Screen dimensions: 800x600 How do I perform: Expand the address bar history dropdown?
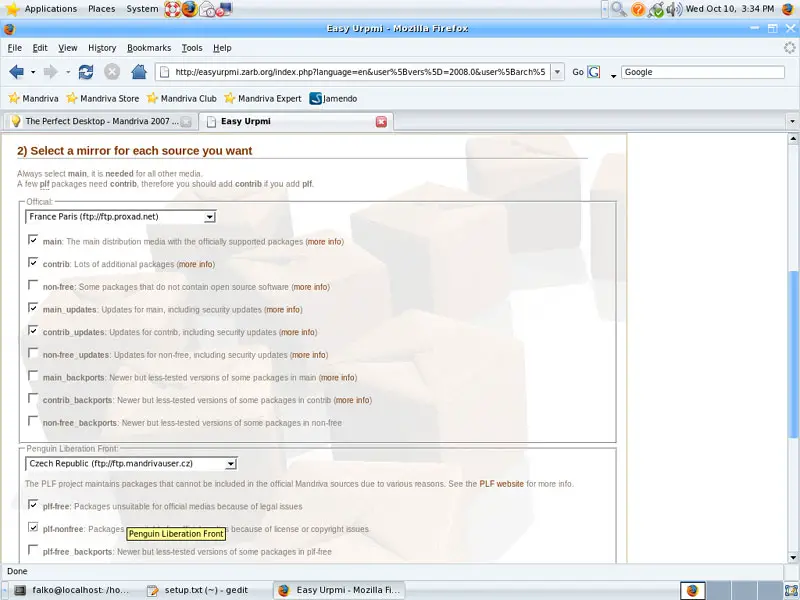pos(558,72)
